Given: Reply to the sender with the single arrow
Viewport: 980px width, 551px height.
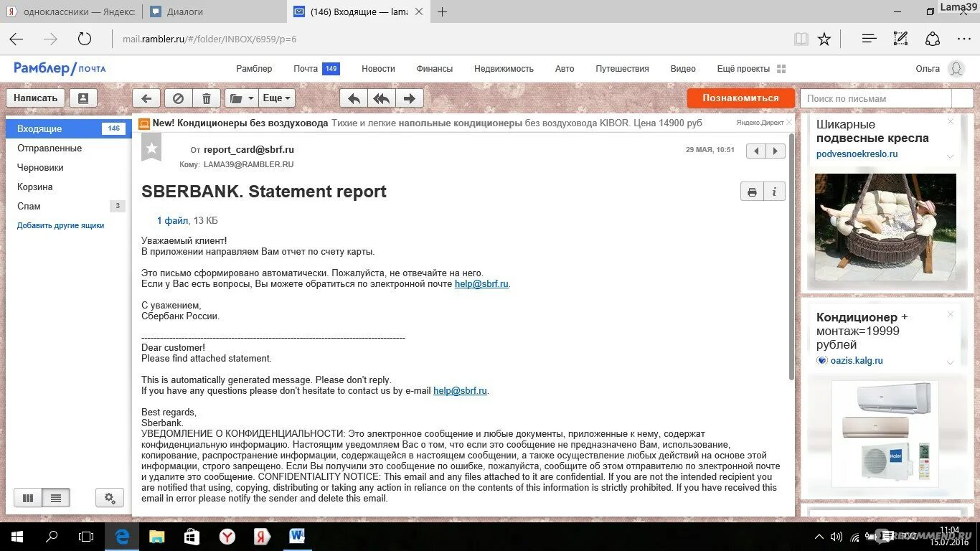Looking at the screenshot, I should (x=354, y=98).
